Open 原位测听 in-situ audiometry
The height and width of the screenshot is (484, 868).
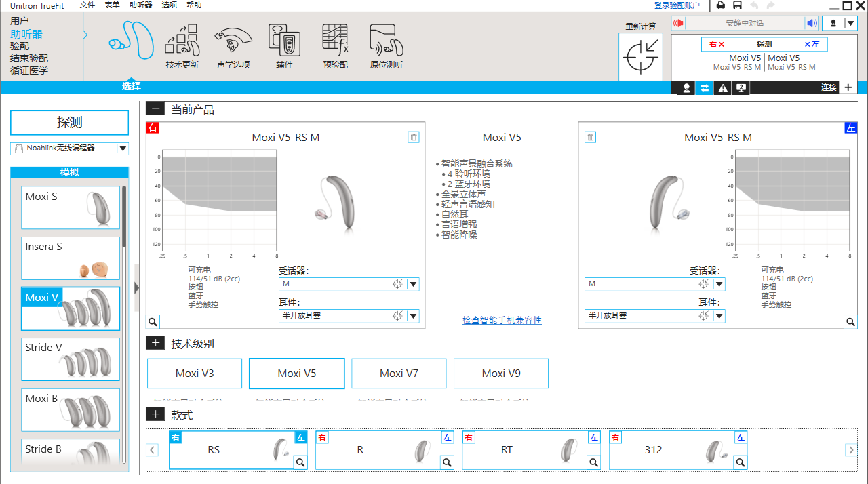386,47
